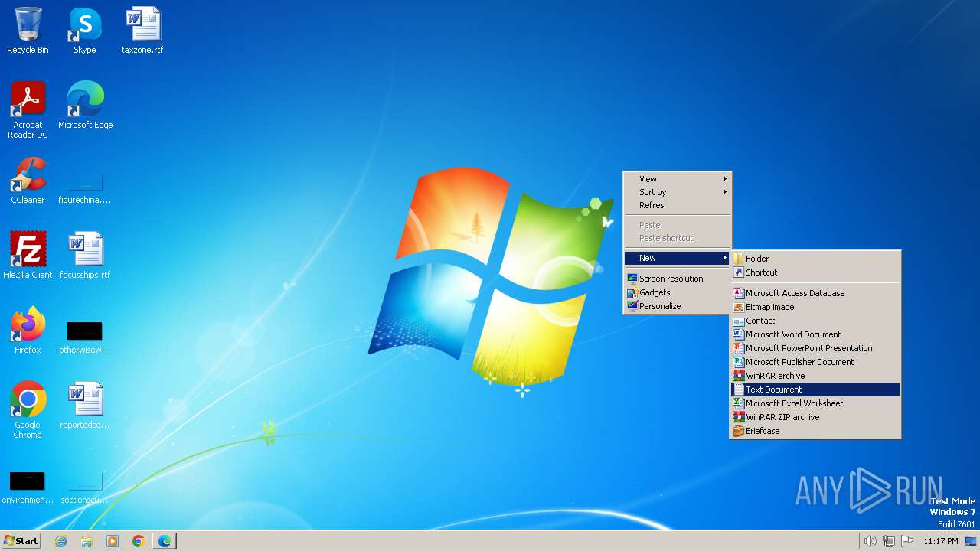This screenshot has width=980, height=551.
Task: Create new WinRAR ZIP archive
Action: pos(815,417)
